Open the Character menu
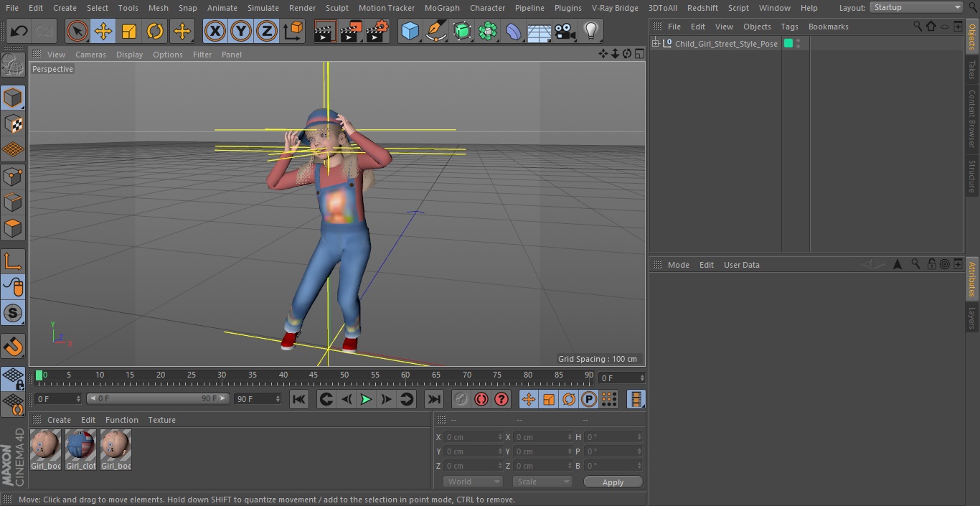The width and height of the screenshot is (980, 506). 488,8
